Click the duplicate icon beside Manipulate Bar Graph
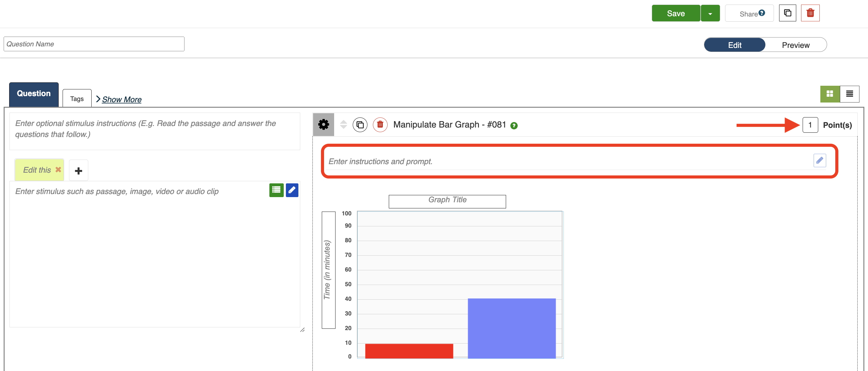 pyautogui.click(x=359, y=125)
